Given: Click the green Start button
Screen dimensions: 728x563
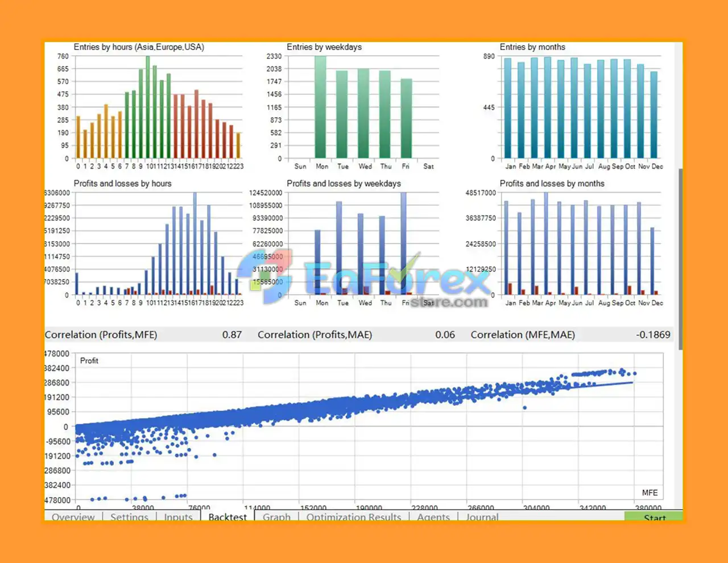Looking at the screenshot, I should (x=654, y=516).
